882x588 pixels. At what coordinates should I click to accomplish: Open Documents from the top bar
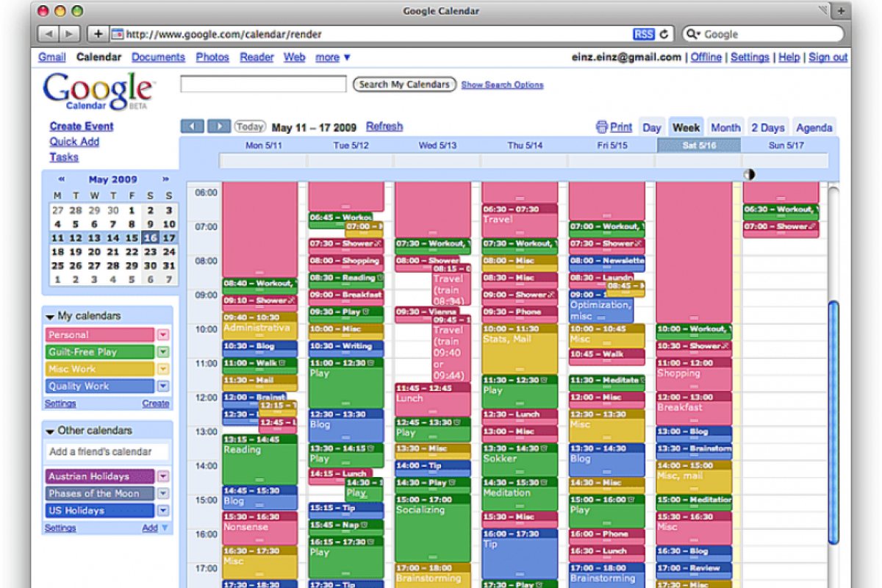tap(158, 57)
